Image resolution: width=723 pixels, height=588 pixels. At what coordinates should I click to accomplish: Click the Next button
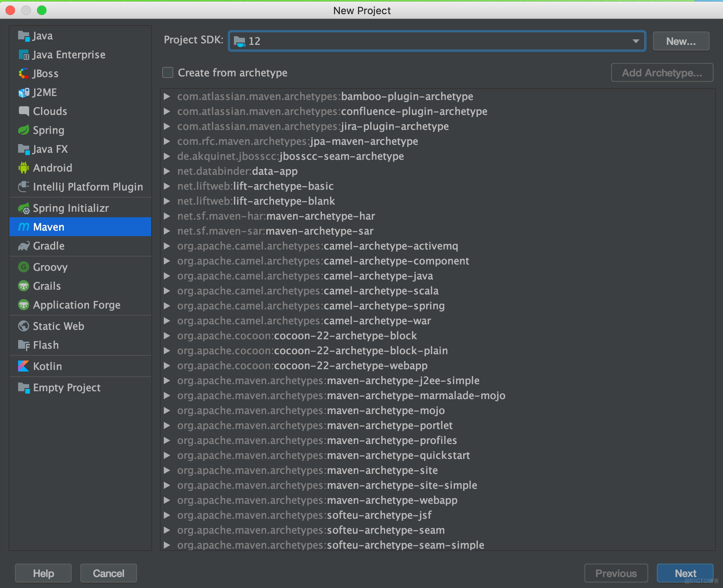685,573
